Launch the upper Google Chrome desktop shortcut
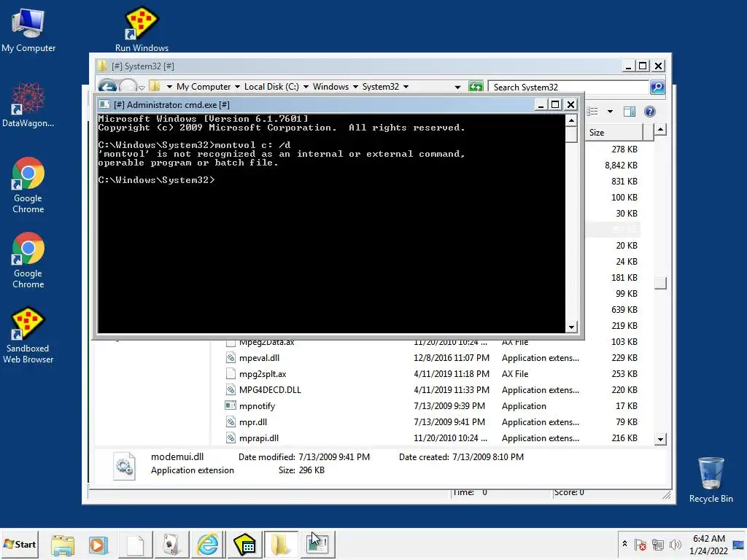 pos(28,184)
